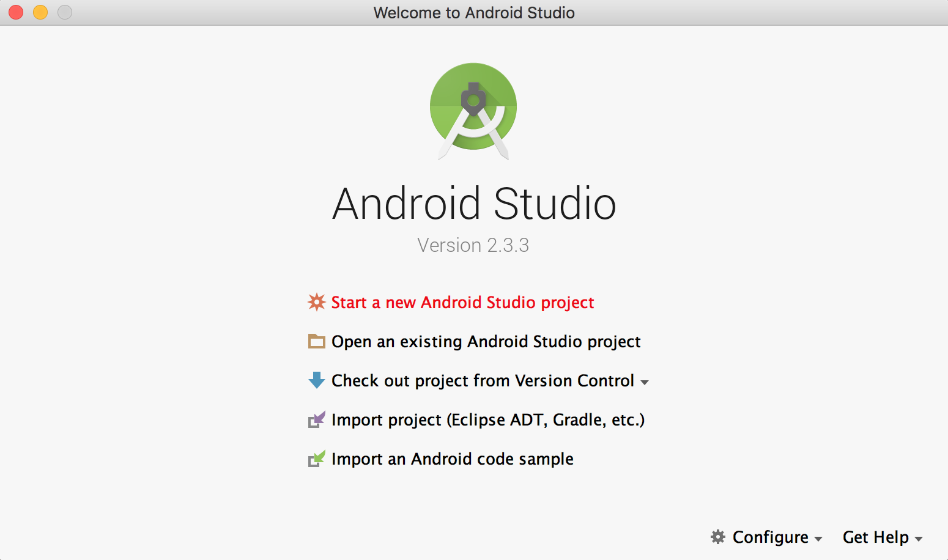The height and width of the screenshot is (560, 948).
Task: Click the Android Studio compass logo
Action: 473,110
